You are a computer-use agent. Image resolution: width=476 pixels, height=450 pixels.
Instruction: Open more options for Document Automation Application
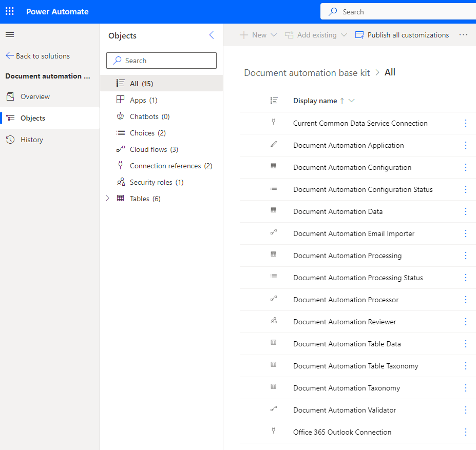pos(465,145)
